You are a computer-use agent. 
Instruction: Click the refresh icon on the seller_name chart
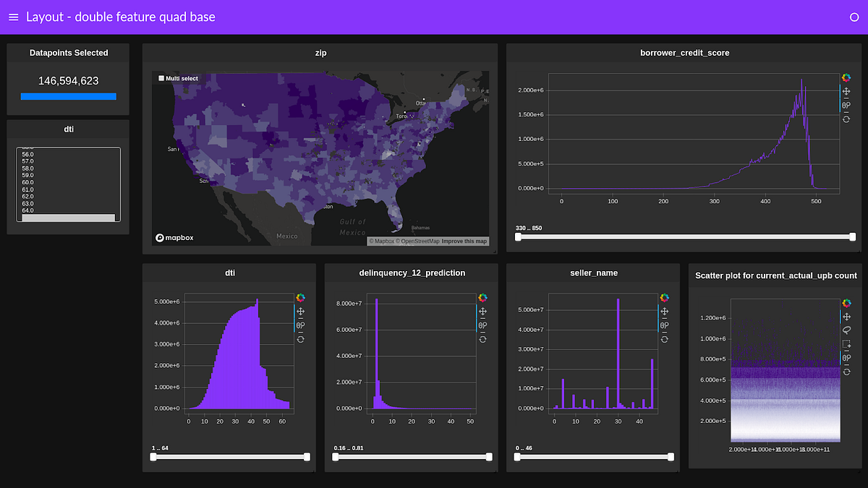point(665,338)
